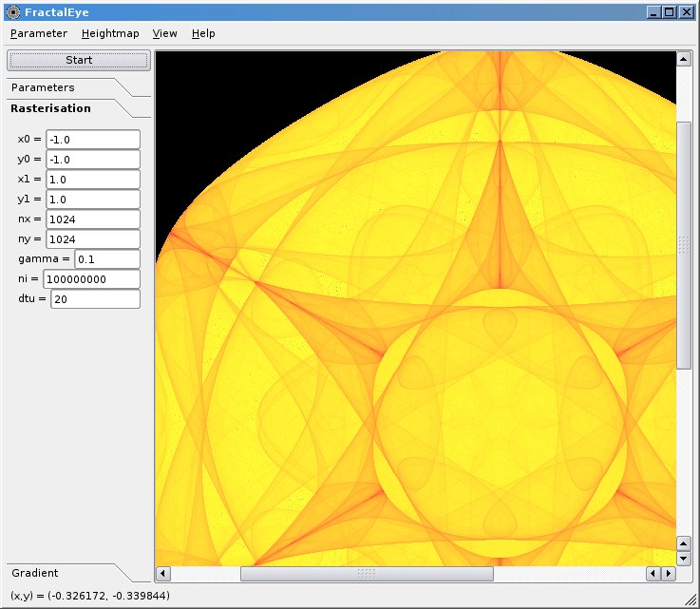This screenshot has width=700, height=609.
Task: Open the Help menu
Action: coord(203,33)
